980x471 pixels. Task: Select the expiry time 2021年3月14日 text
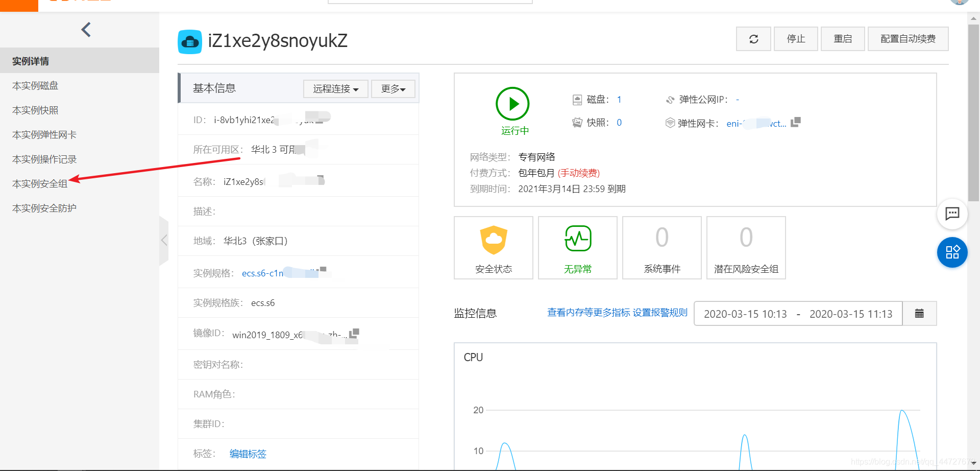[572, 189]
